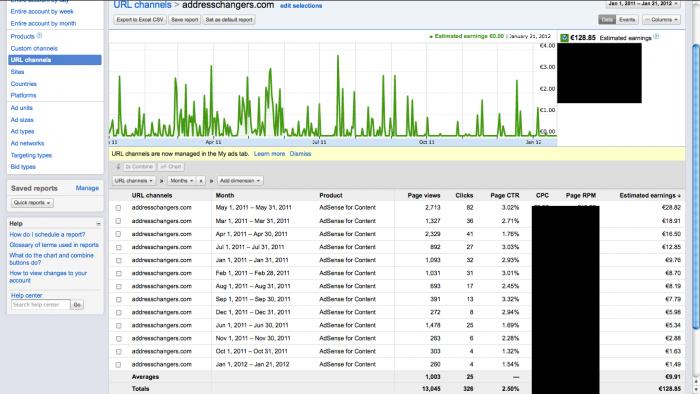Check the Aug 1, 2011 row checkbox

pos(118,286)
